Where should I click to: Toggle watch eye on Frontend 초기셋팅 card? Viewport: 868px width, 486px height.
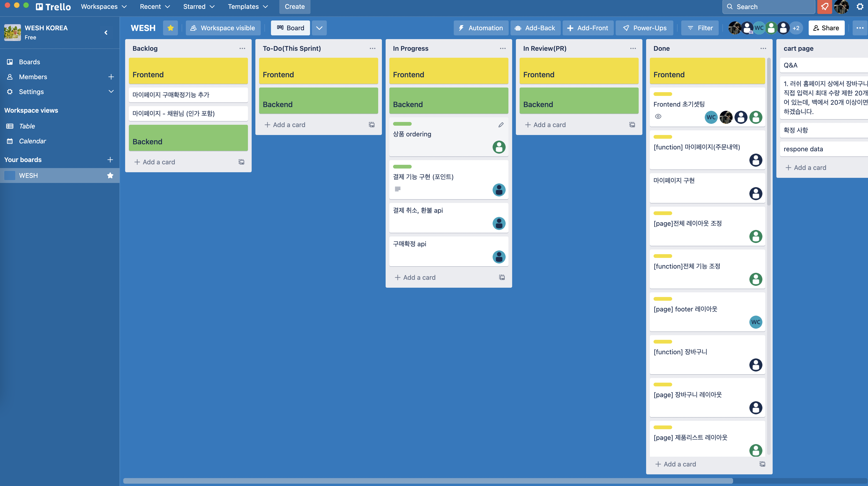(658, 116)
